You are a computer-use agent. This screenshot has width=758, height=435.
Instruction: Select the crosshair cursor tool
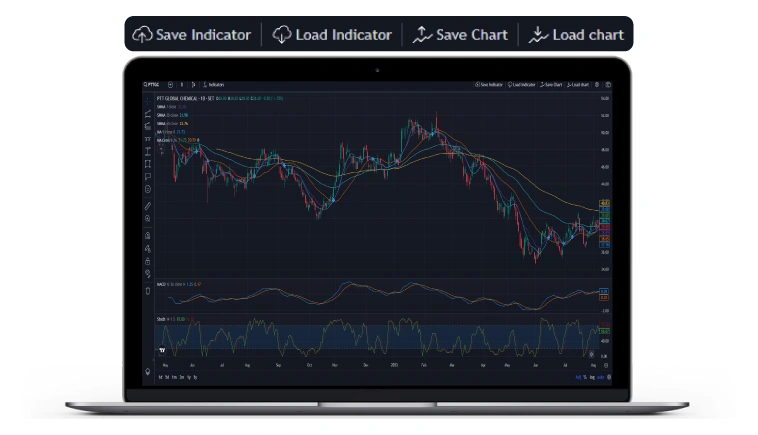[148, 100]
